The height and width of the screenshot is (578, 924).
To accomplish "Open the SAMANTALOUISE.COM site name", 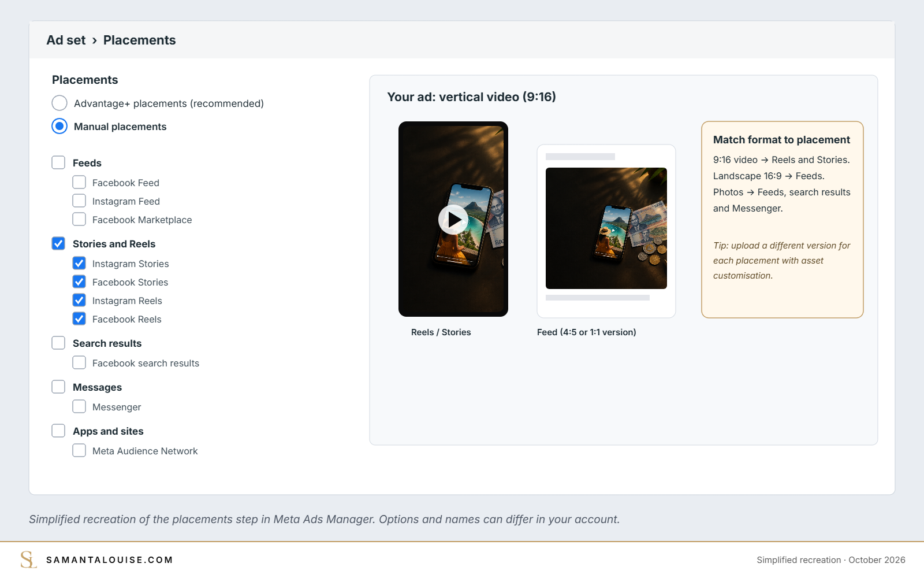I will click(110, 560).
